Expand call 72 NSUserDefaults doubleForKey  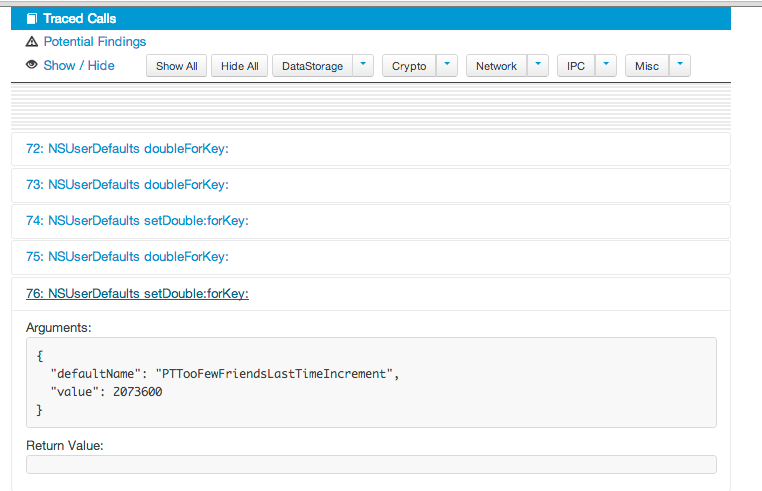(x=127, y=149)
